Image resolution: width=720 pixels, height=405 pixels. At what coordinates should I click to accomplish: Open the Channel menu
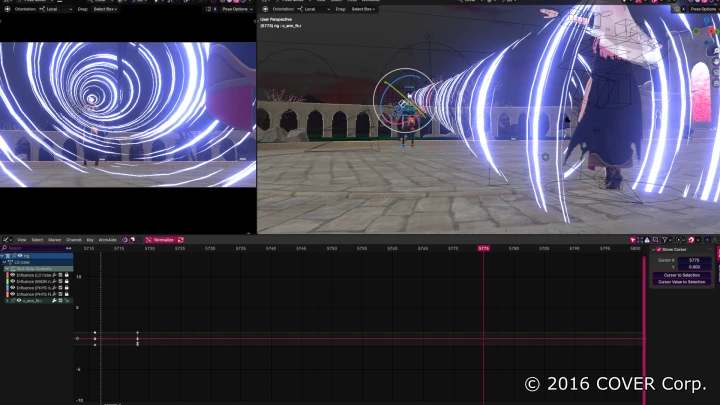pyautogui.click(x=73, y=240)
